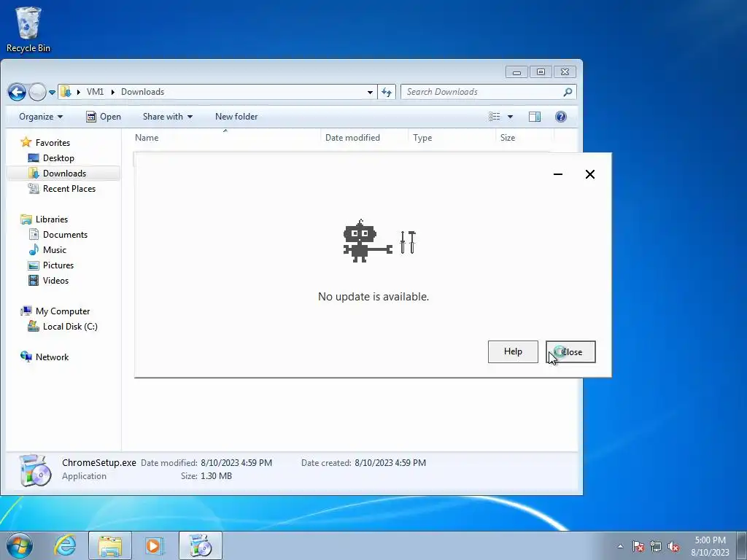Screen dimensions: 747x560
Task: Click the Explorer Forward arrow button
Action: 37,92
